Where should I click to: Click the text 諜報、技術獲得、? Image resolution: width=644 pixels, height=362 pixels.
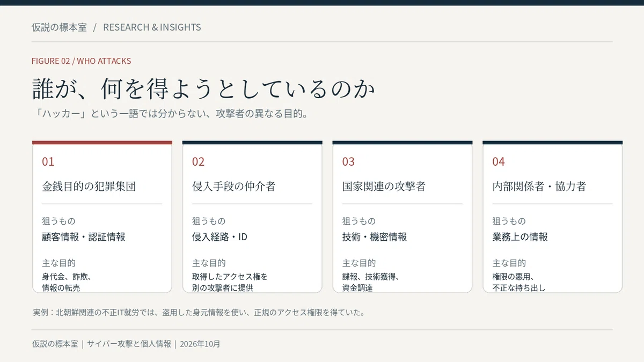click(x=371, y=277)
